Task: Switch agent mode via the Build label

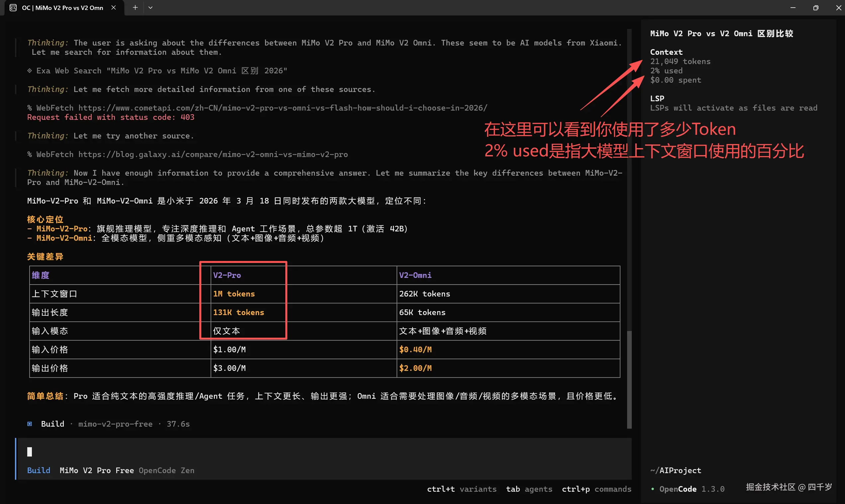Action: 39,470
